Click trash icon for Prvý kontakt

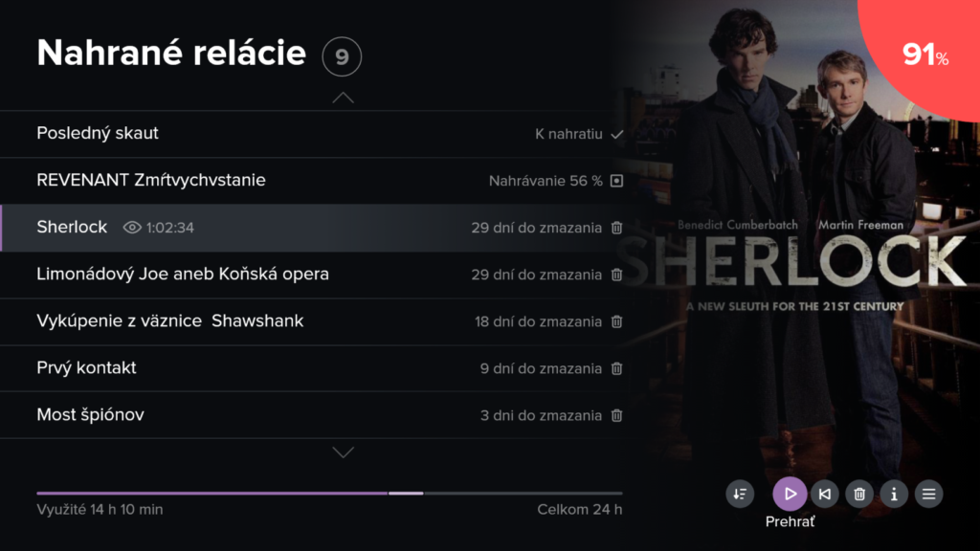[x=616, y=368]
